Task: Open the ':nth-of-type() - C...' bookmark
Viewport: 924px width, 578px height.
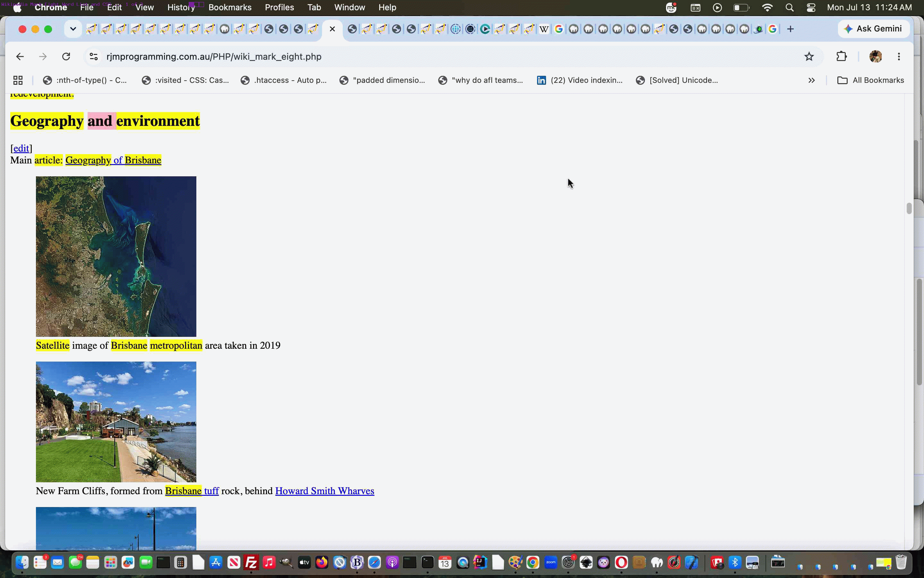Action: pyautogui.click(x=85, y=80)
